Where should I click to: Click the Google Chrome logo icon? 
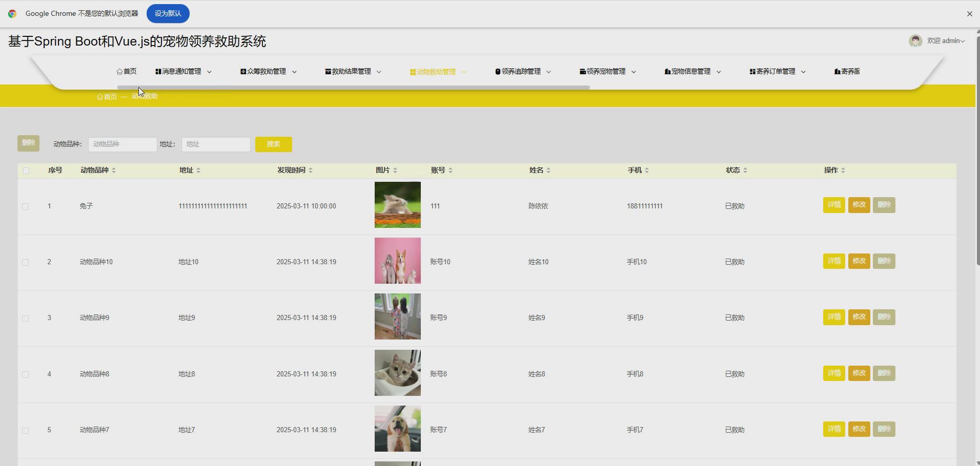point(12,14)
